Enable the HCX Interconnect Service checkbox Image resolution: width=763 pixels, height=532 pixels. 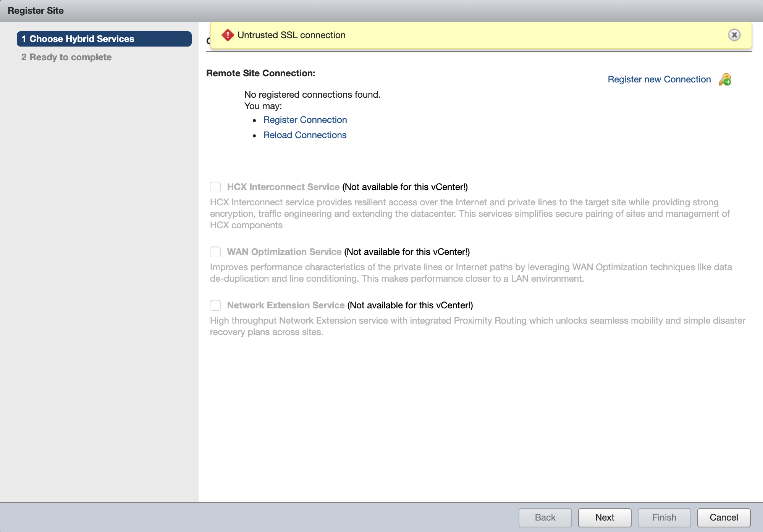click(215, 187)
